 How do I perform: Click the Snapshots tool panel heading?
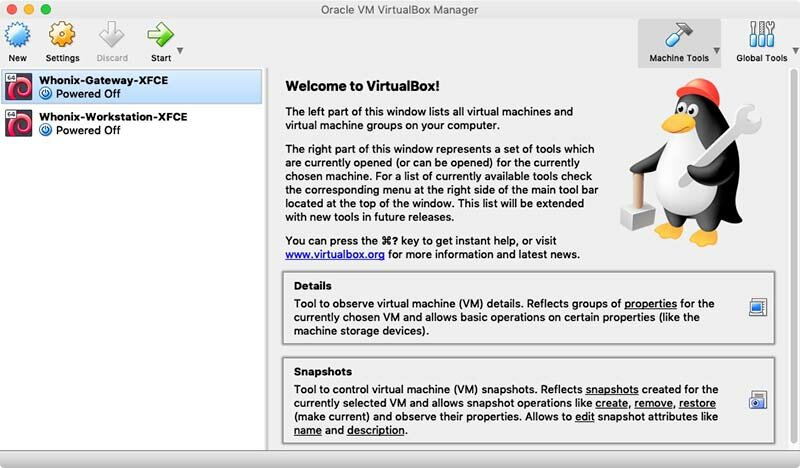(x=324, y=372)
